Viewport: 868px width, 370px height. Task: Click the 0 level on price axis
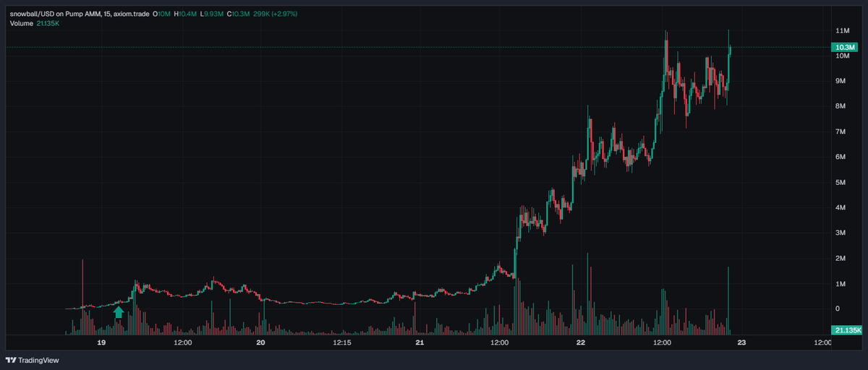click(838, 309)
